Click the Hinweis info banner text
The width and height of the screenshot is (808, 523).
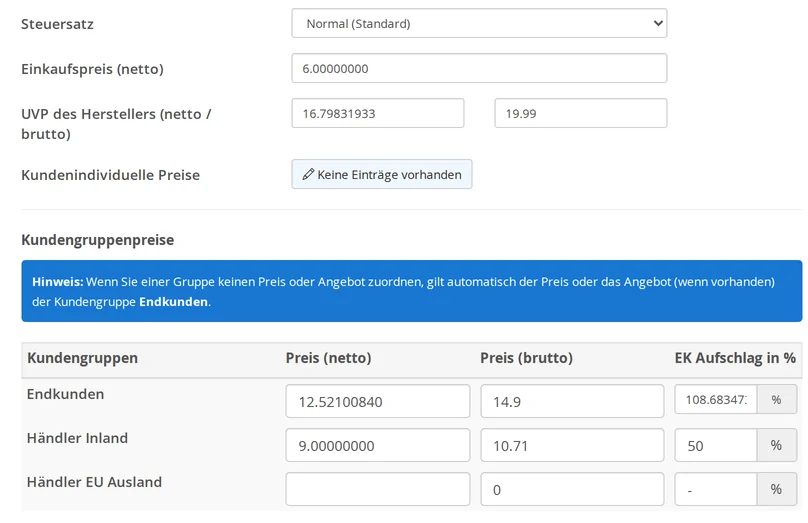403,292
